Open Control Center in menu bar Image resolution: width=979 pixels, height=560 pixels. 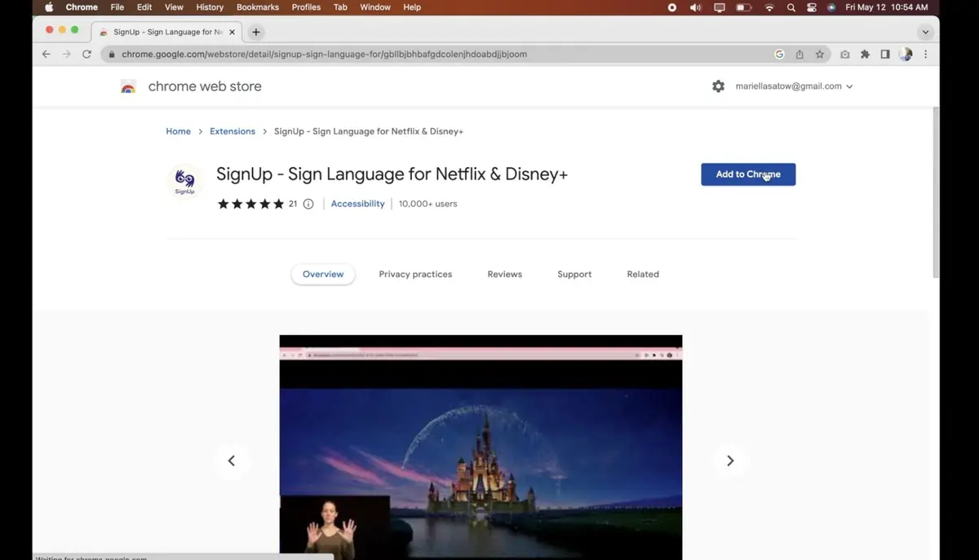(811, 7)
